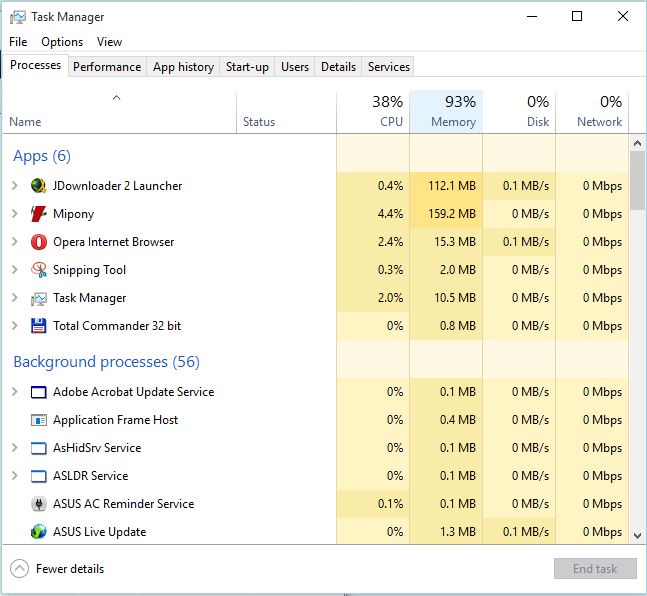Expand the AsHidSrv Service row
This screenshot has width=647, height=596.
point(14,448)
